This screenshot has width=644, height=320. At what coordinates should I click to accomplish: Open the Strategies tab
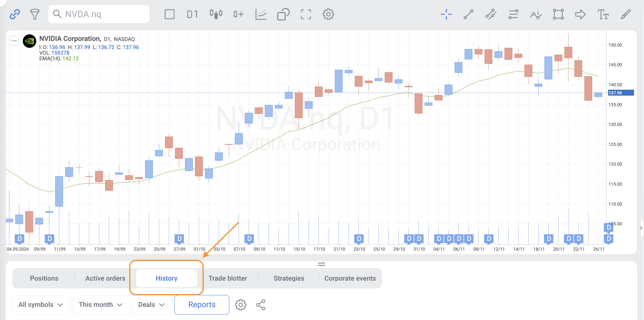(289, 278)
